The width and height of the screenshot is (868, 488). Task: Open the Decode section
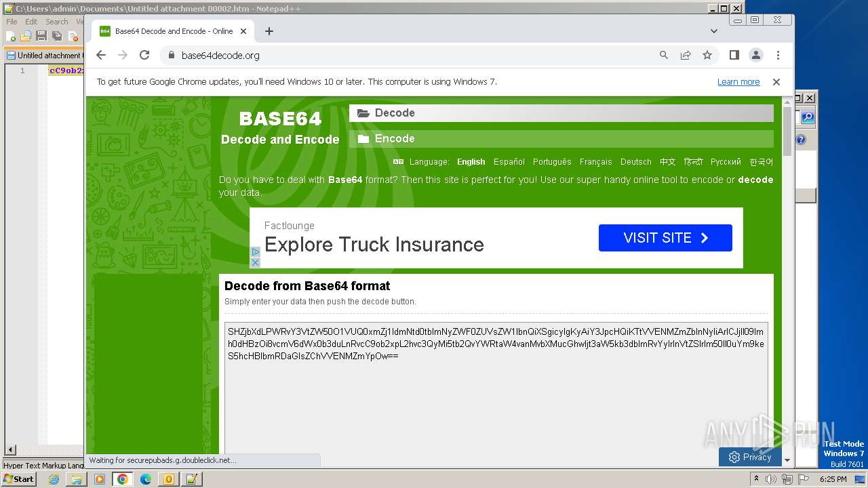click(x=561, y=113)
